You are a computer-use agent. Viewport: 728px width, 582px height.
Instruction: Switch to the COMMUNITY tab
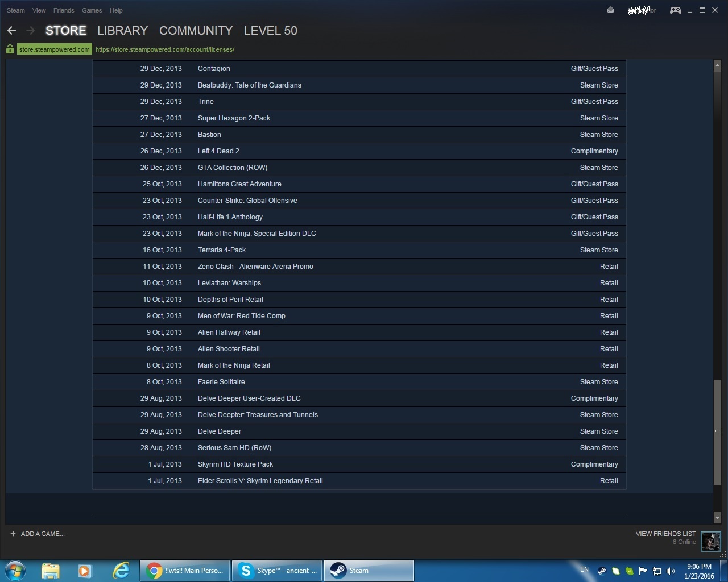196,31
